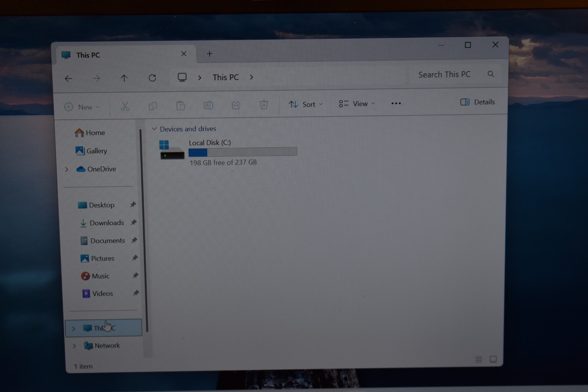Add a new tab with plus

tap(209, 54)
